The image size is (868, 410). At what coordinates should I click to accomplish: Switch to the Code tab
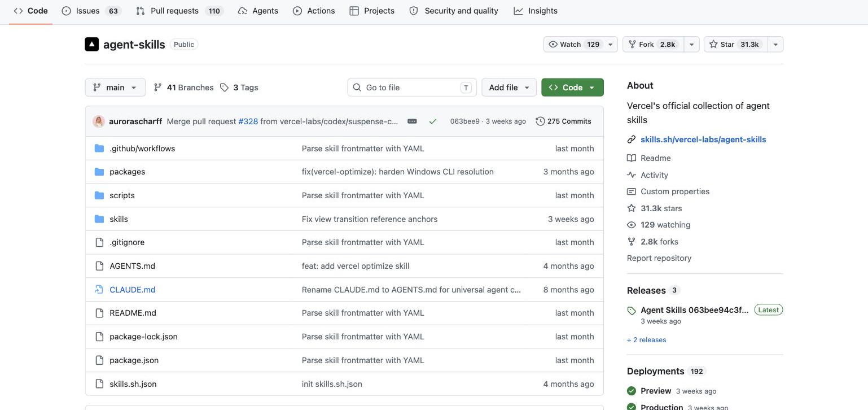[30, 11]
